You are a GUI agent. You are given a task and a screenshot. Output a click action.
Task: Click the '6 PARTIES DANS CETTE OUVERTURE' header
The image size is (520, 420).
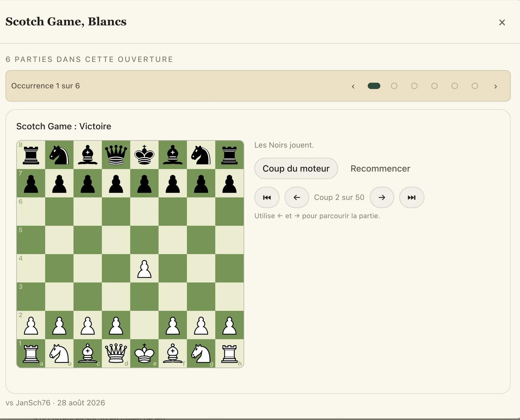pos(89,59)
